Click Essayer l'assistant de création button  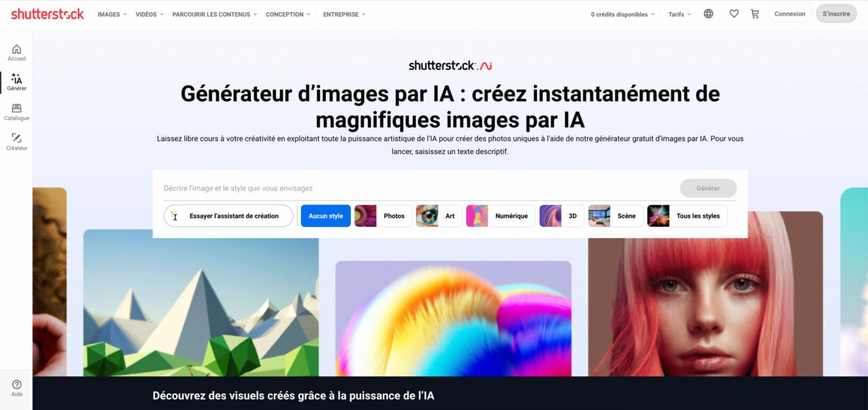pyautogui.click(x=229, y=216)
